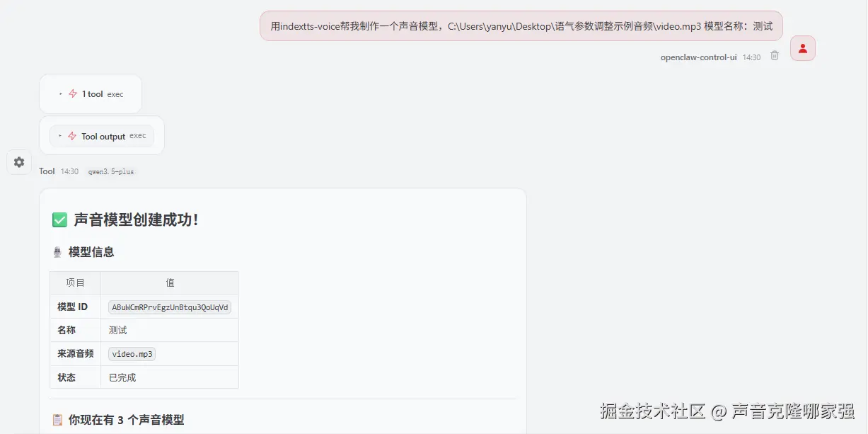The height and width of the screenshot is (434, 868).
Task: Click the "Tool" sender label
Action: pyautogui.click(x=47, y=171)
